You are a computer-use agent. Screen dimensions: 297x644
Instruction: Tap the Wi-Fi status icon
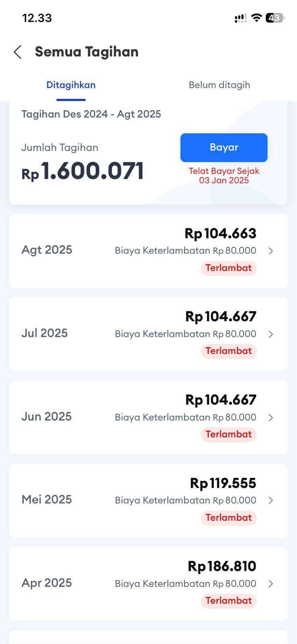point(256,18)
